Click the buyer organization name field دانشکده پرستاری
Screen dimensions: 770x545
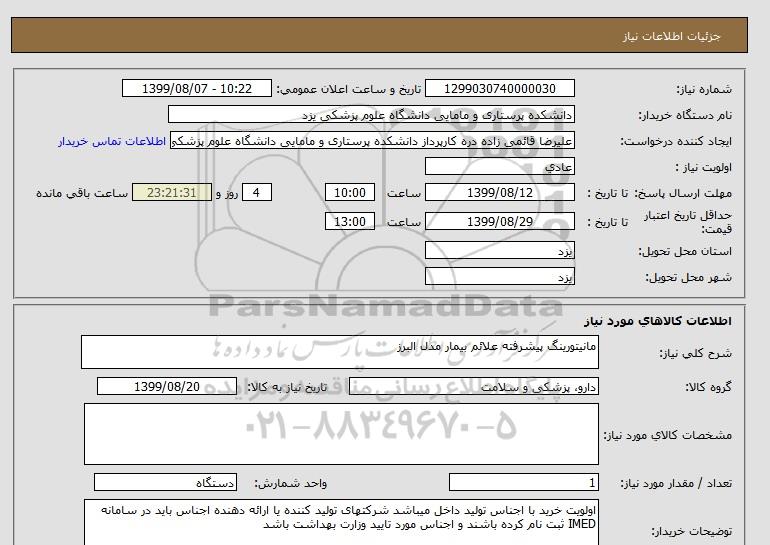pos(371,114)
